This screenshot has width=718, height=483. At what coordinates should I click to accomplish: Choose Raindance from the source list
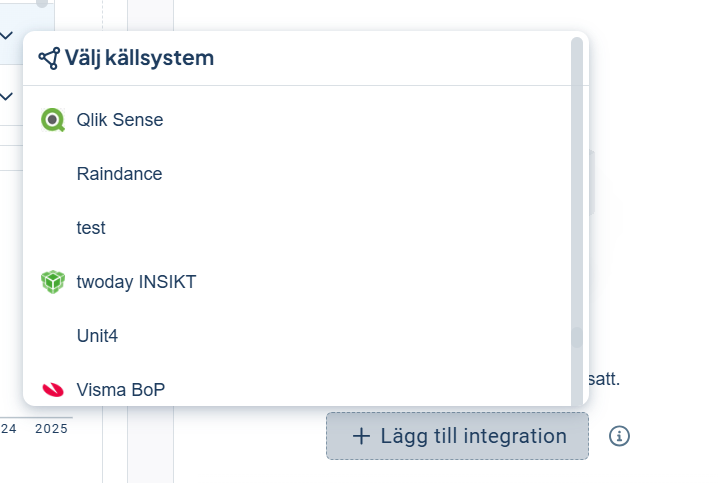tap(119, 174)
